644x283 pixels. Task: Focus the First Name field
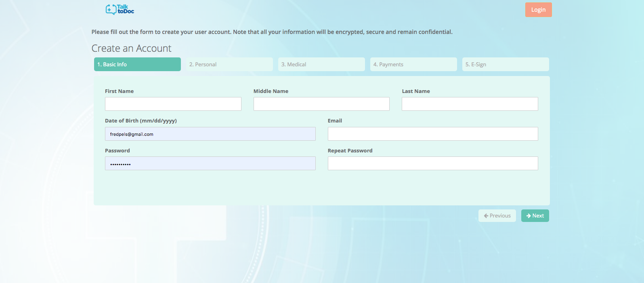(173, 104)
